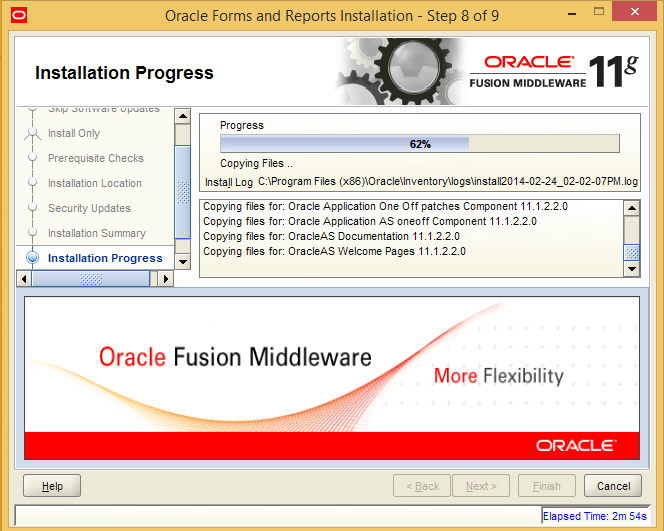Click log area scroll up arrow
Screen dimensions: 664x531
632,208
